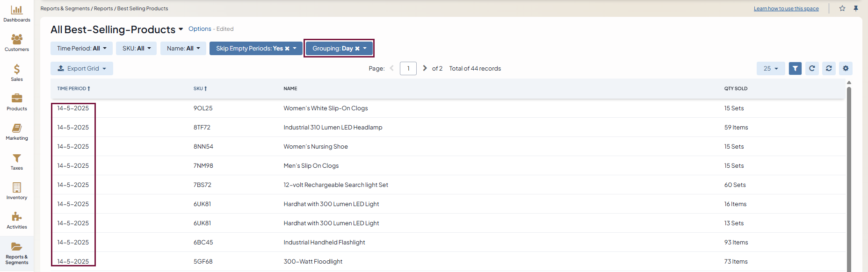
Task: Select Taxes from the sidebar menu
Action: coord(17,162)
